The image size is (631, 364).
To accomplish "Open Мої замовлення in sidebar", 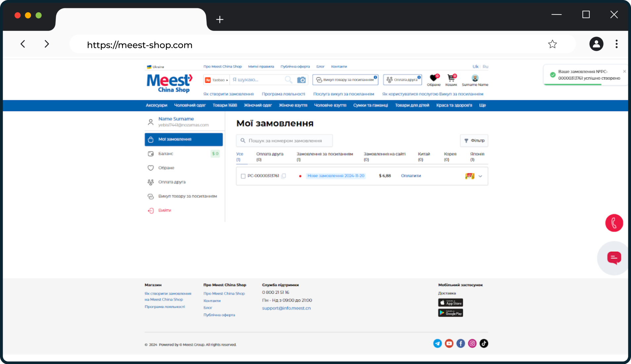I will pyautogui.click(x=184, y=140).
